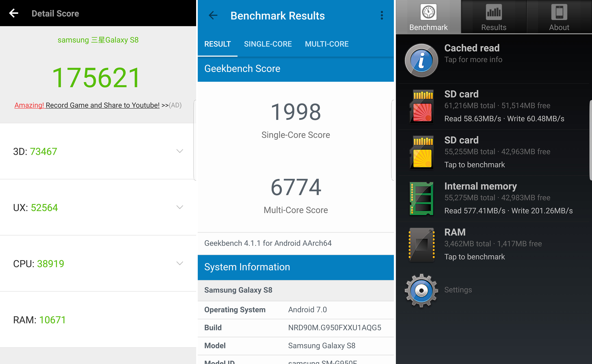Tap the Benchmark gauge icon
Image resolution: width=592 pixels, height=364 pixels.
pyautogui.click(x=428, y=12)
